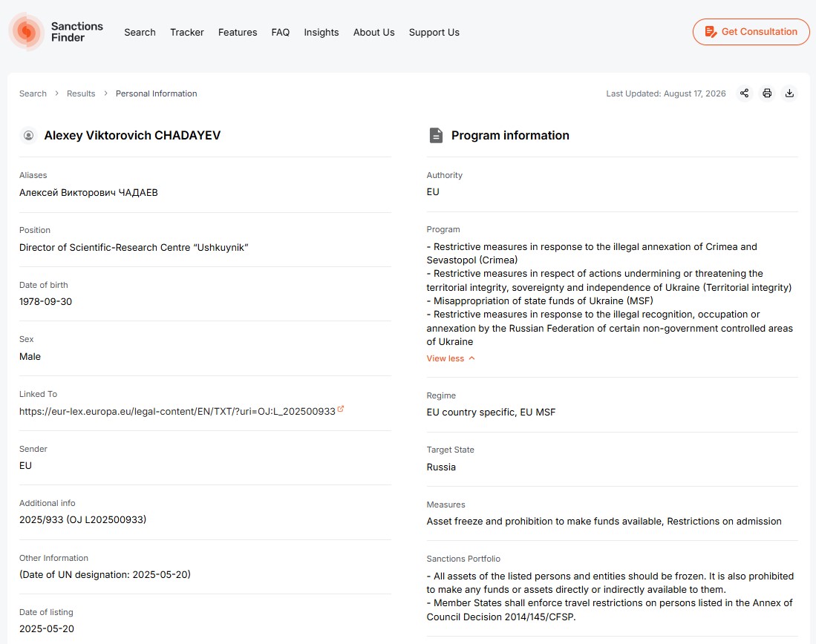Go to Results breadcrumb

coord(81,93)
